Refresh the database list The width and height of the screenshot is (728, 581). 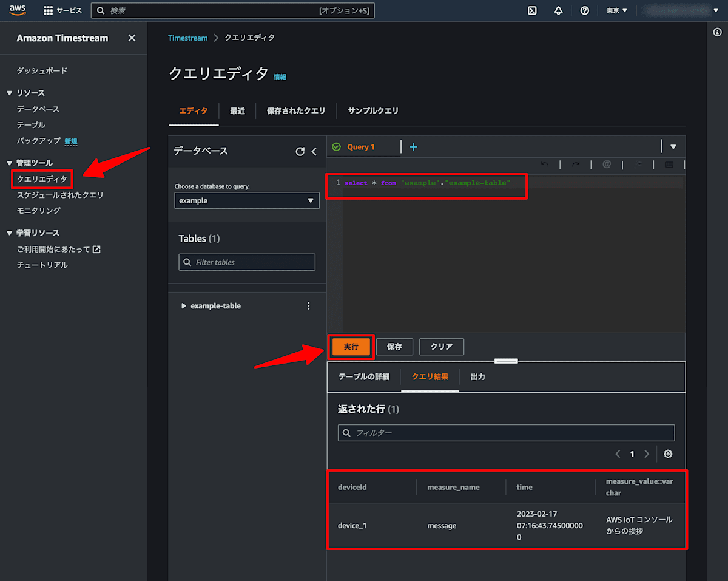tap(300, 152)
